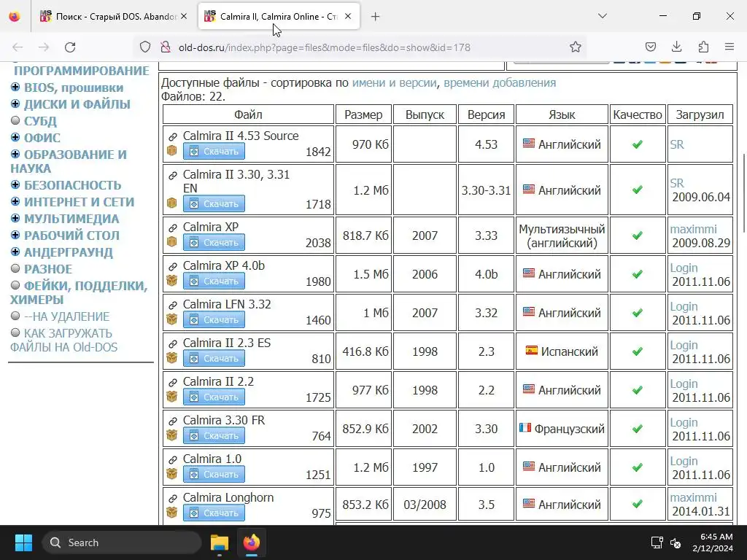The height and width of the screenshot is (560, 747).
Task: Click the link icon beside Calmira 3.30 FR
Action: point(172,421)
